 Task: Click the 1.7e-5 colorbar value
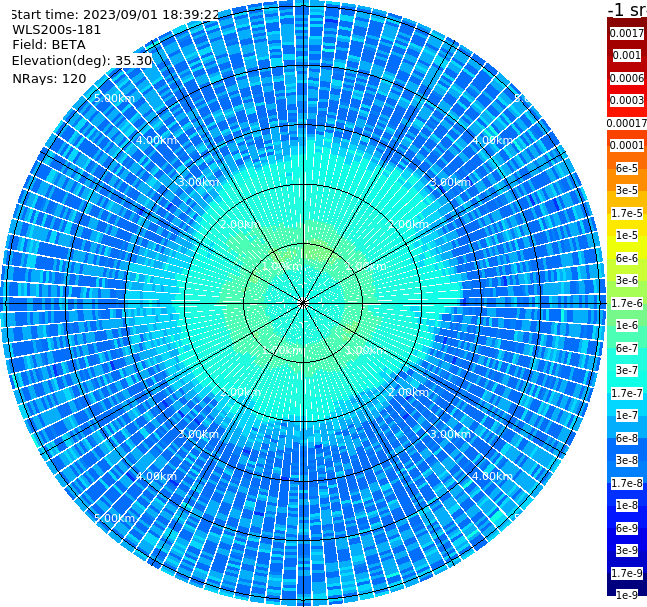627,213
